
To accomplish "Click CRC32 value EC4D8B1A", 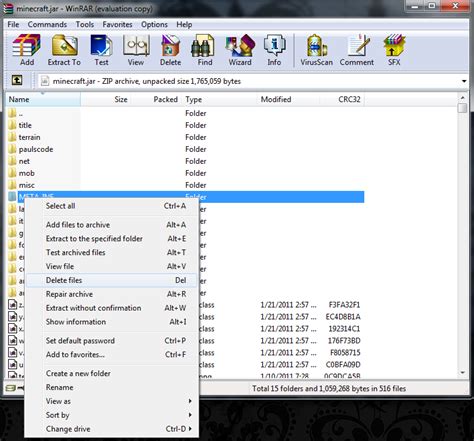I will click(x=343, y=317).
